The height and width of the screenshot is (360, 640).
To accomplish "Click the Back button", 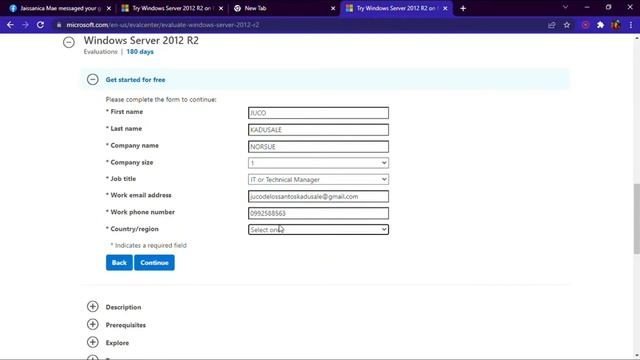I will [119, 262].
